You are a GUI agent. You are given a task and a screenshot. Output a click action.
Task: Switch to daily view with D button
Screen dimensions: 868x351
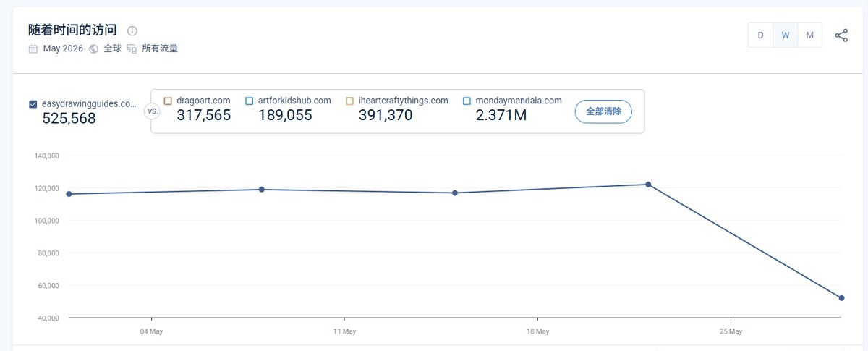[x=760, y=35]
